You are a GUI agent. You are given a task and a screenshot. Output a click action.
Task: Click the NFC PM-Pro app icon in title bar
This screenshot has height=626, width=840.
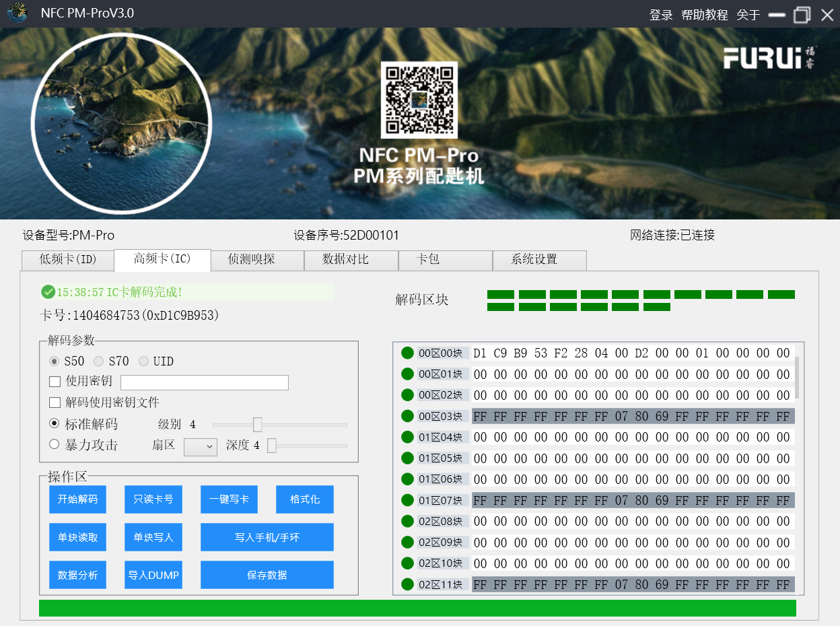17,13
